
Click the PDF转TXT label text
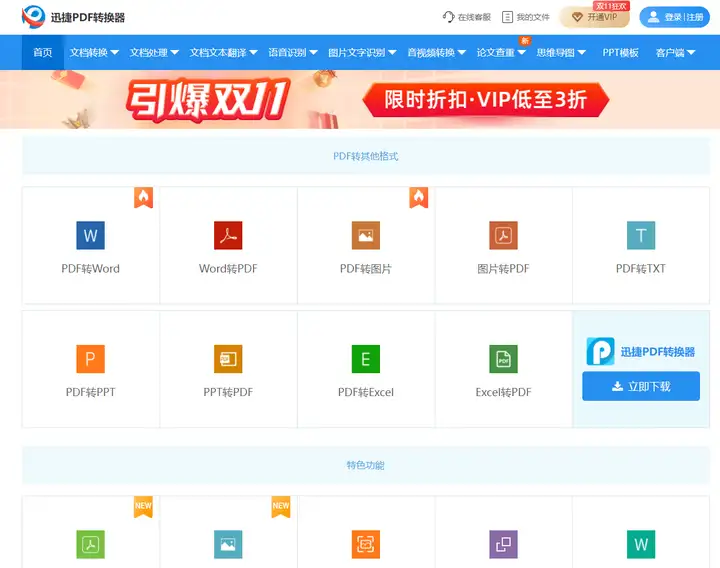[x=641, y=268]
